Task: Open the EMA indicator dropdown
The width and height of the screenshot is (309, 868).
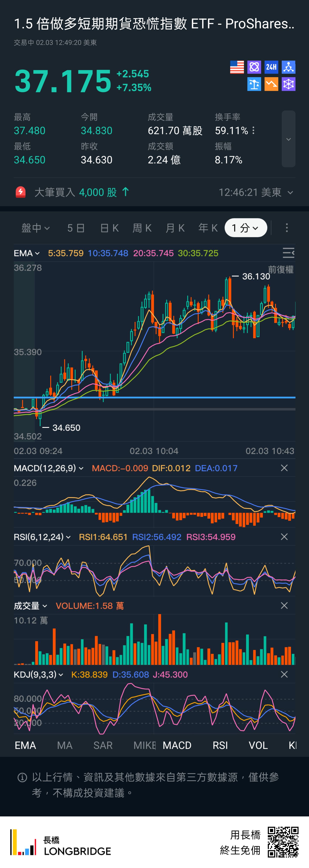Action: (x=27, y=253)
